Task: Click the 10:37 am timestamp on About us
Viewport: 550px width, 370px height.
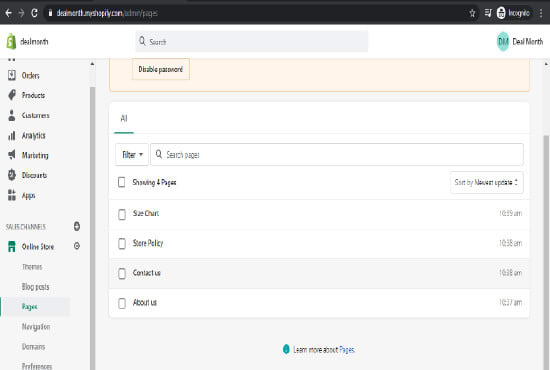Action: 510,302
